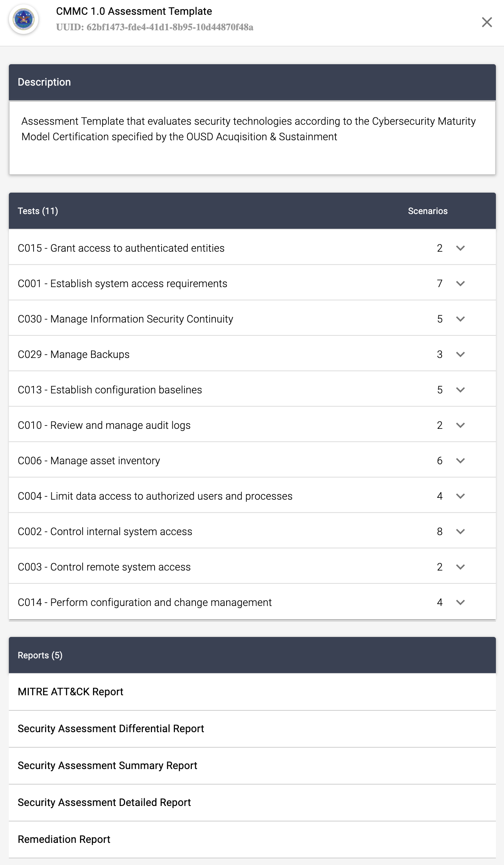Select the Remediation Report entry

click(x=64, y=840)
